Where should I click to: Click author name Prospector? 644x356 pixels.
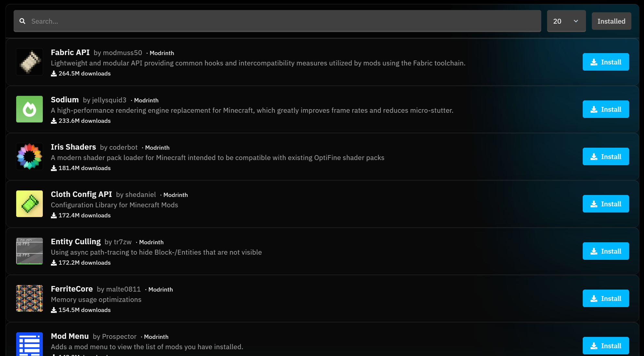[119, 337]
